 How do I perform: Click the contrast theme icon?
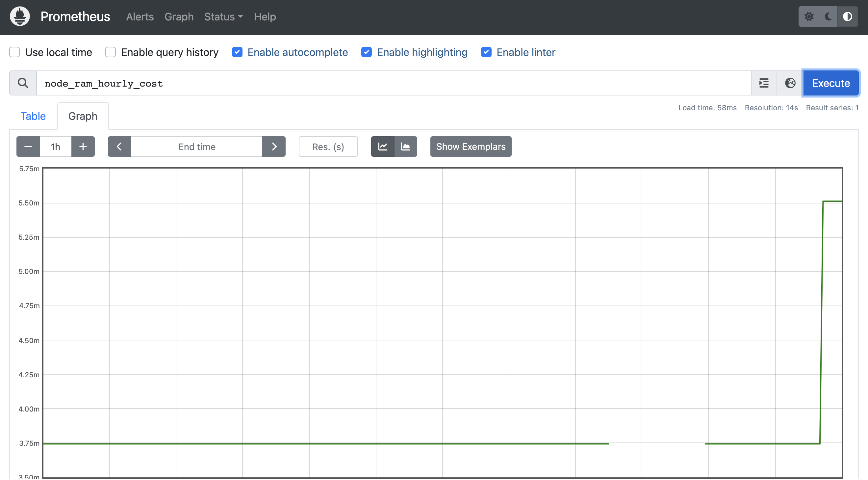(x=848, y=16)
